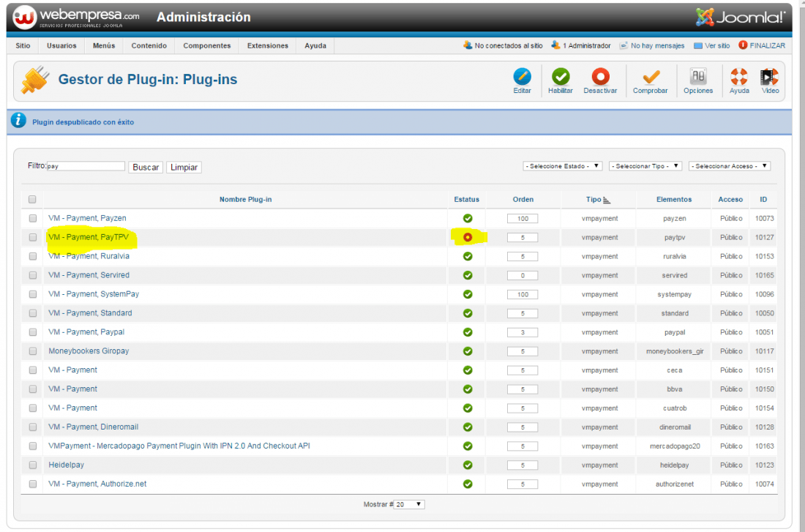Viewport: 805px width, 532px height.
Task: Click the Orden field for Servired showing 0
Action: [523, 276]
